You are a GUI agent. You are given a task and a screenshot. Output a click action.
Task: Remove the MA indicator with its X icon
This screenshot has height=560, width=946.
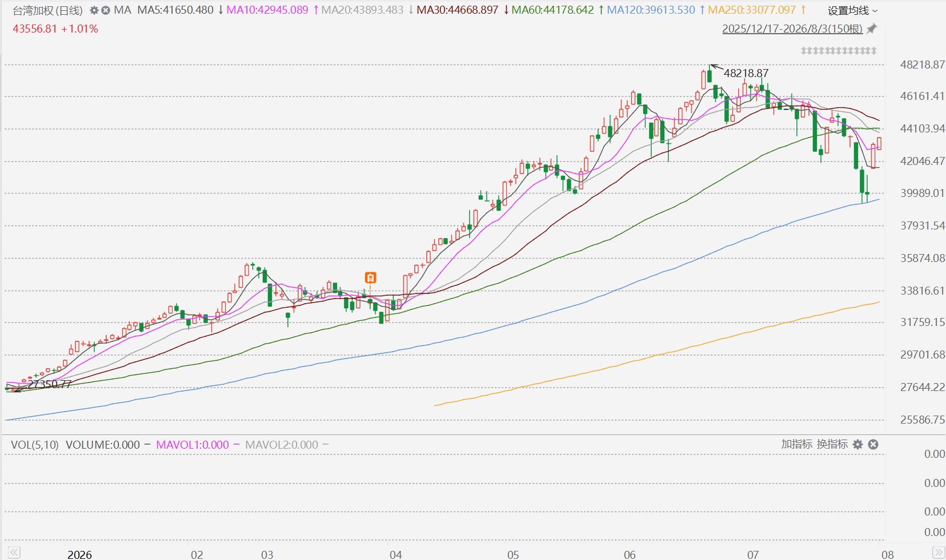coord(106,10)
